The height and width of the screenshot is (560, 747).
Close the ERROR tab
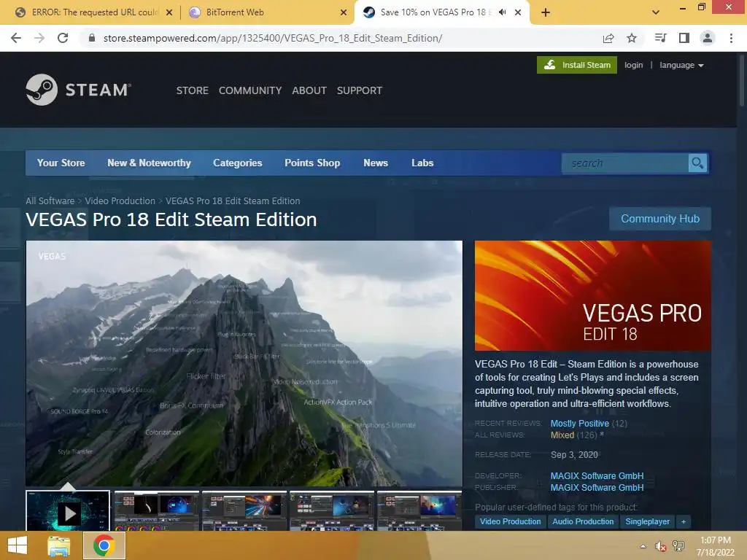point(169,12)
